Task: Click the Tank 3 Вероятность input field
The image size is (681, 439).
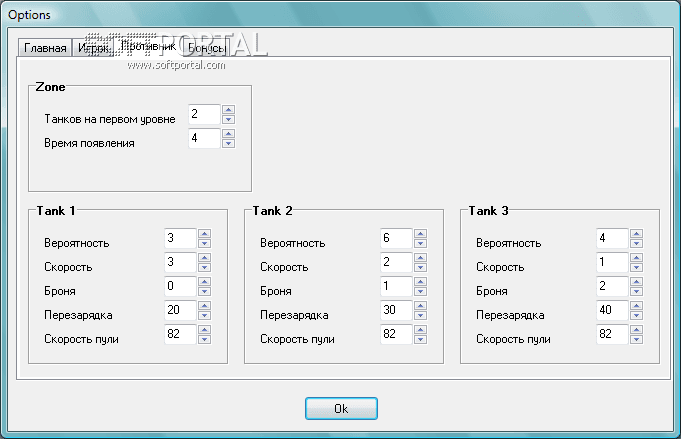Action: tap(612, 238)
